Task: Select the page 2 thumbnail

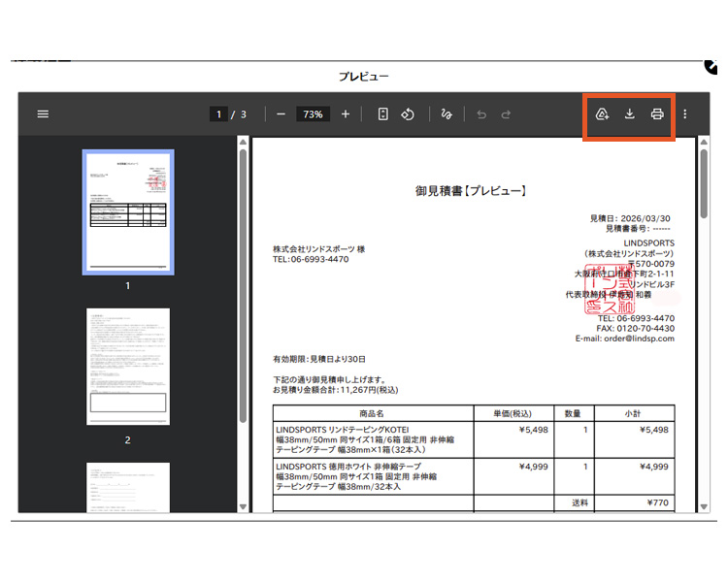Action: [x=127, y=367]
